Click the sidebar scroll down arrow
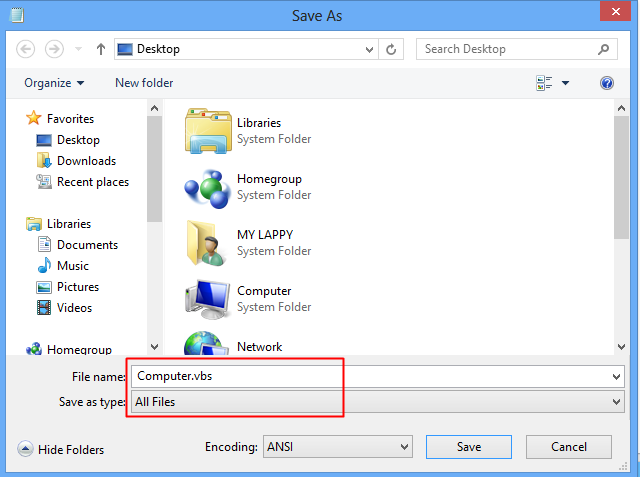This screenshot has height=477, width=640. point(154,347)
